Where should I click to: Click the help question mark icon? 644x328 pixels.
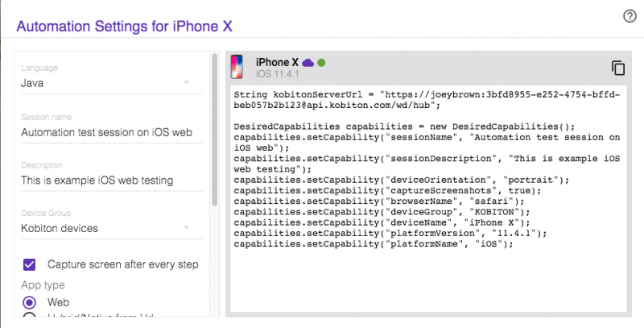click(630, 16)
